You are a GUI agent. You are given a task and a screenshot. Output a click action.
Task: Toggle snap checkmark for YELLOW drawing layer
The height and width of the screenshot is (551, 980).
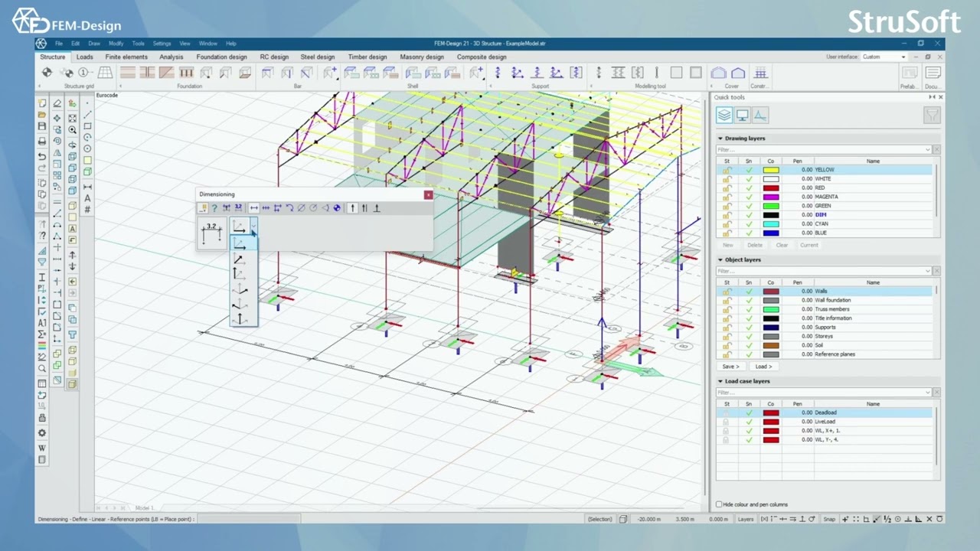tap(750, 170)
